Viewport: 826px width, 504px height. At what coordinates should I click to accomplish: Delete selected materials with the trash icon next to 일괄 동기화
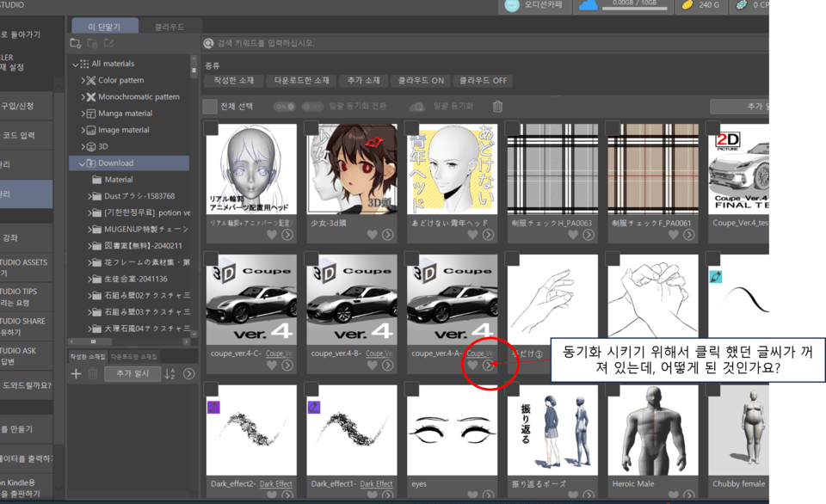click(x=497, y=107)
